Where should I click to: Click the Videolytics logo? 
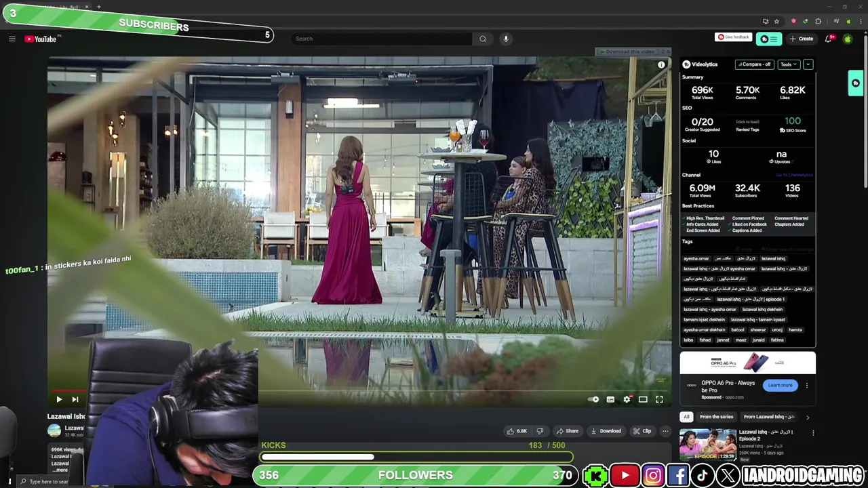pyautogui.click(x=700, y=64)
